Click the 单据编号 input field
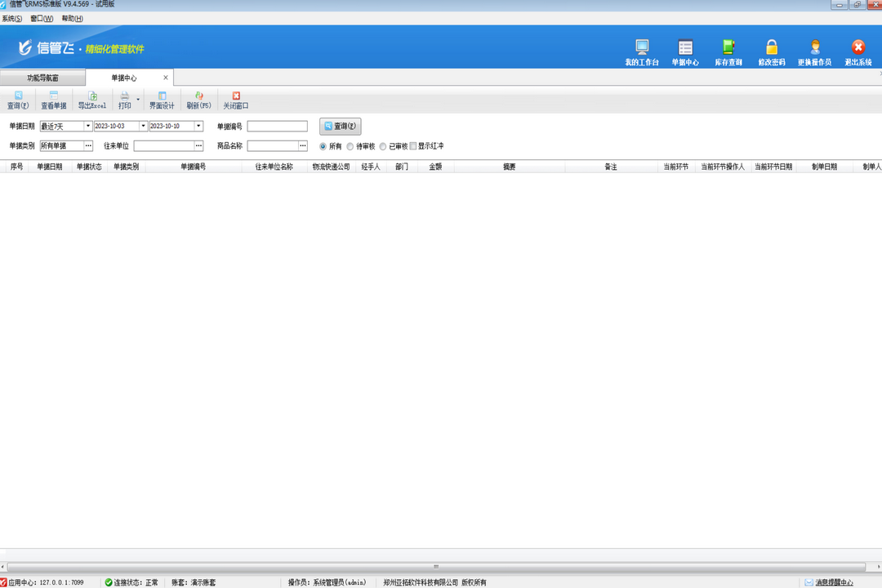 coord(277,127)
